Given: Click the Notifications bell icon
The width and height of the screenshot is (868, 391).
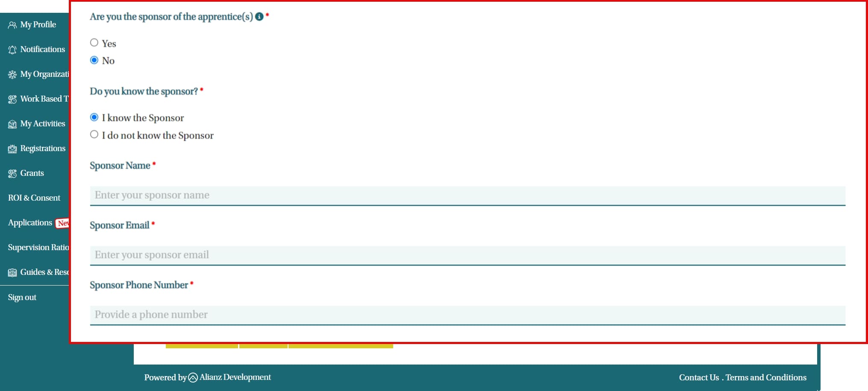Looking at the screenshot, I should tap(12, 50).
